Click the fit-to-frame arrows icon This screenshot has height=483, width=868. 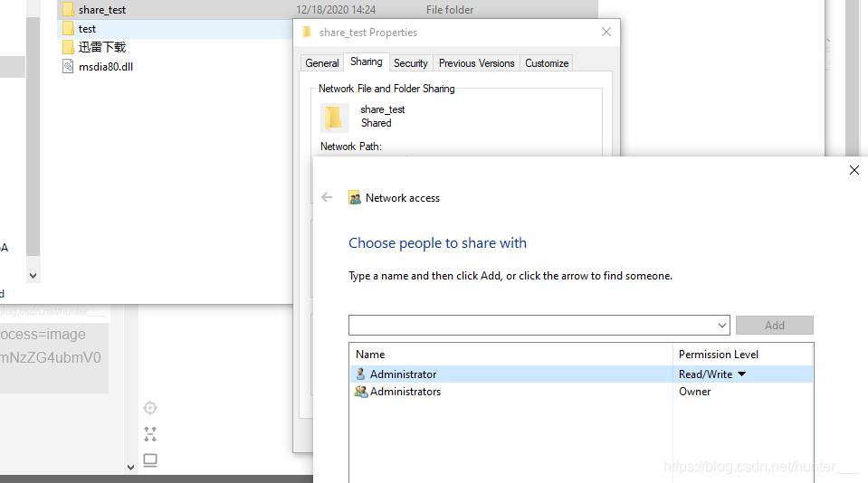point(150,434)
